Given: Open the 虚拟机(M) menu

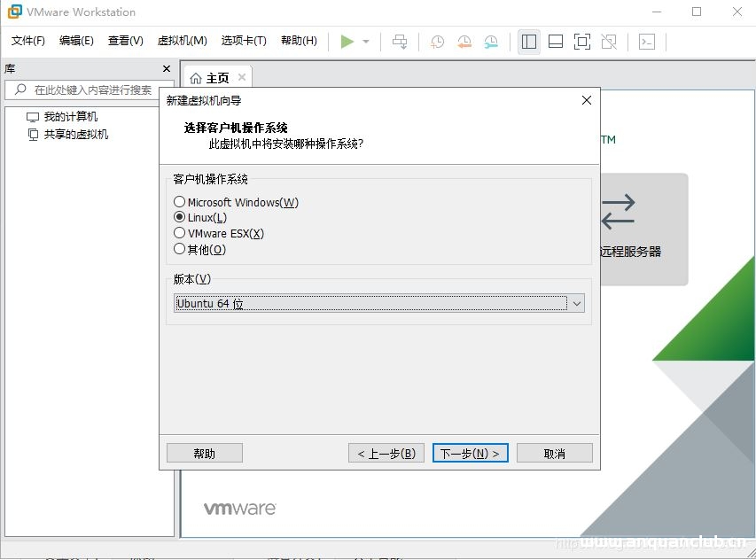Looking at the screenshot, I should [x=182, y=41].
